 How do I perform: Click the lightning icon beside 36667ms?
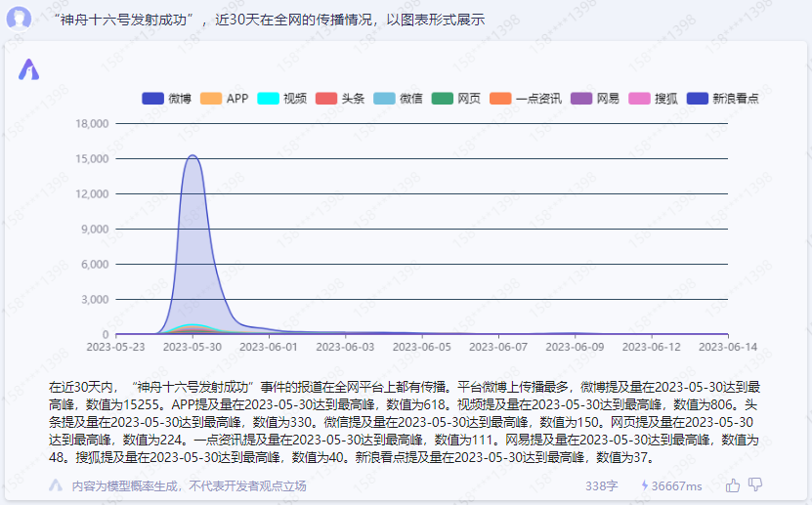645,485
